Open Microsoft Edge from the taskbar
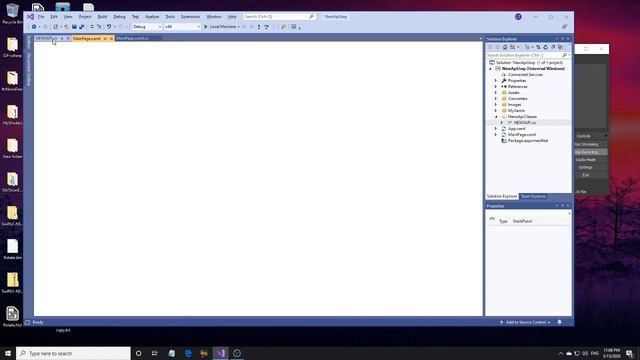Screen dimensions: 640x360 188,353
